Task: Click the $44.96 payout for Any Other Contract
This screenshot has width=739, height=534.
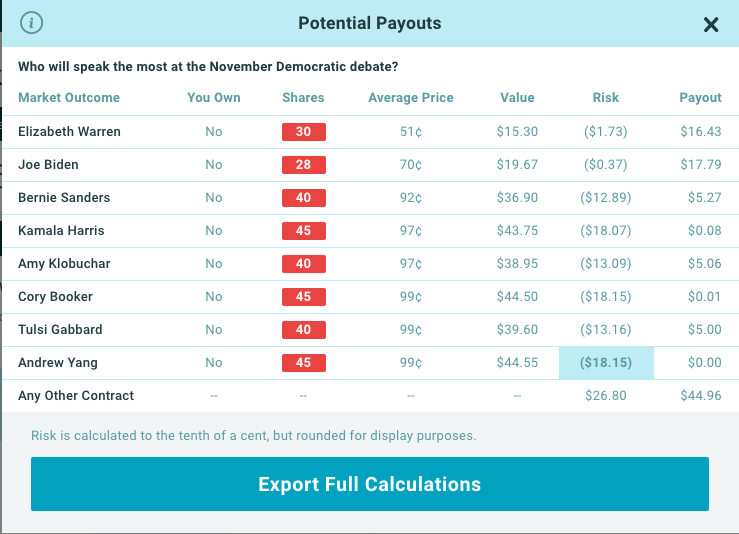Action: 700,395
